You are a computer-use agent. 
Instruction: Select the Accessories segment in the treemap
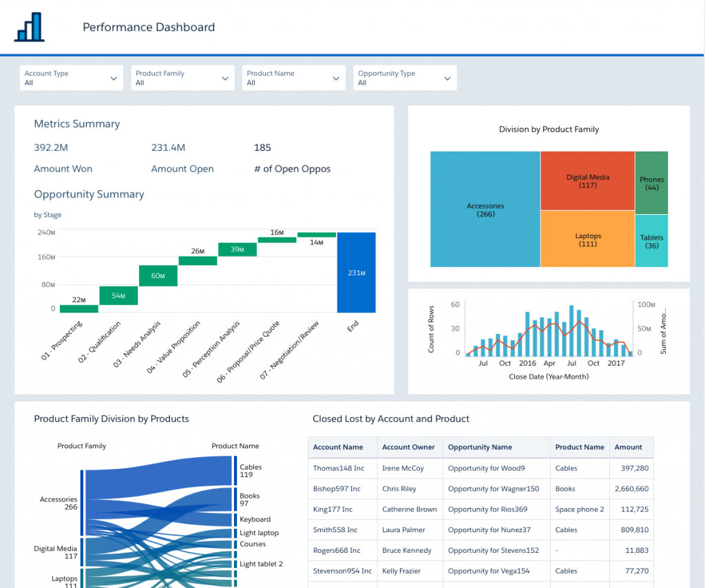(x=485, y=209)
